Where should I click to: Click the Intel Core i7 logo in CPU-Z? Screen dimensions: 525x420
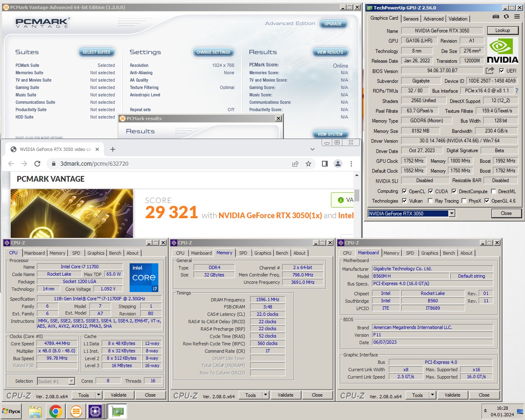(x=144, y=278)
